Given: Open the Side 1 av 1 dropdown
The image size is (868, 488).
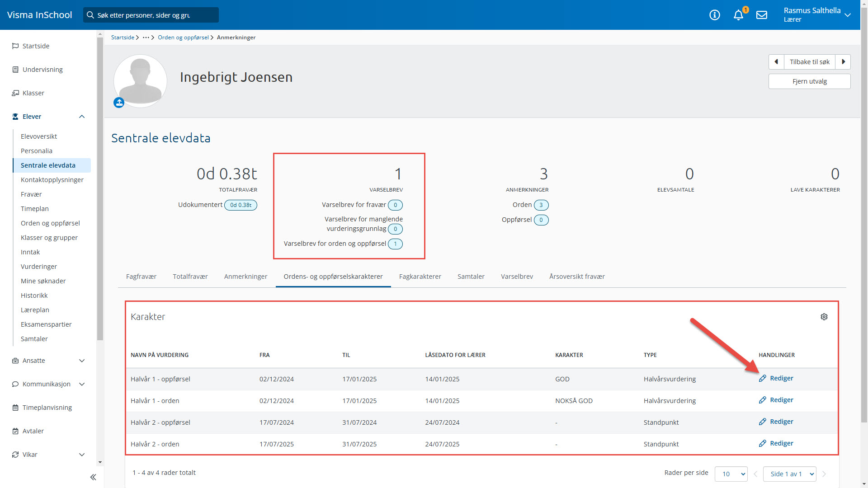Looking at the screenshot, I should click(x=789, y=474).
